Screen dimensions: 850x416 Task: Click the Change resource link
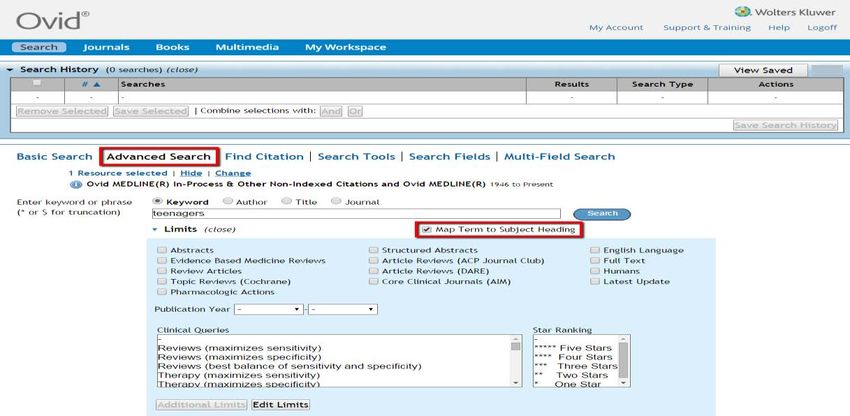pos(233,173)
